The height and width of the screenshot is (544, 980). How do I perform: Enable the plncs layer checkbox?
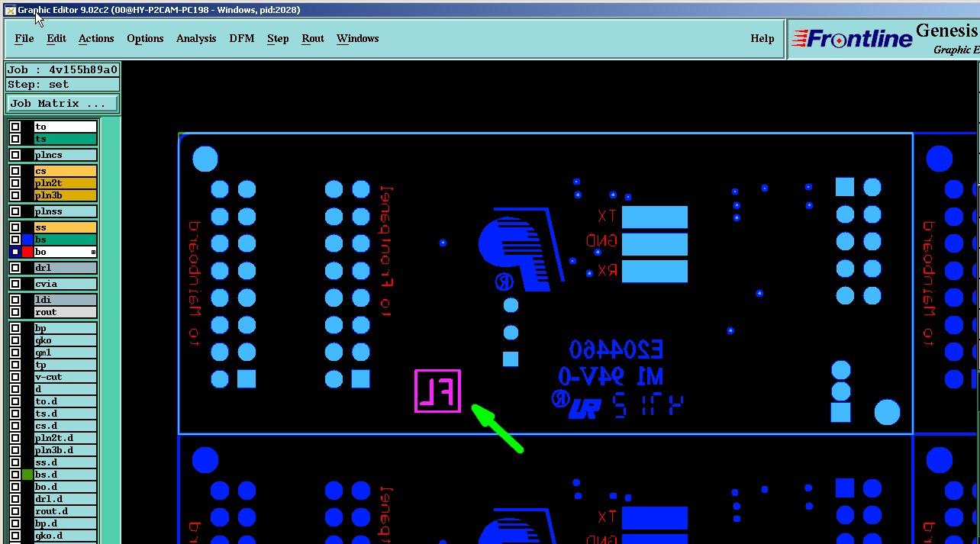pos(15,155)
